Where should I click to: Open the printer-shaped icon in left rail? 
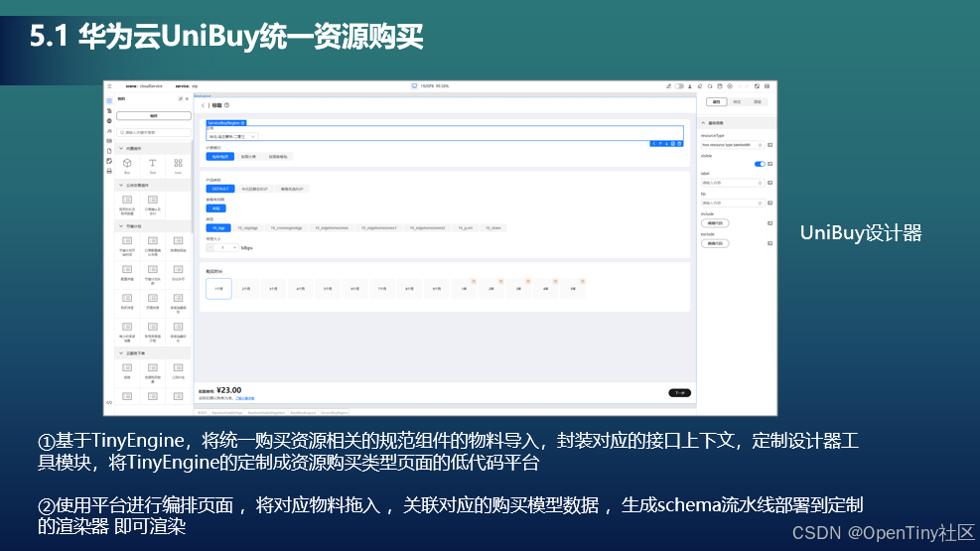[x=109, y=171]
